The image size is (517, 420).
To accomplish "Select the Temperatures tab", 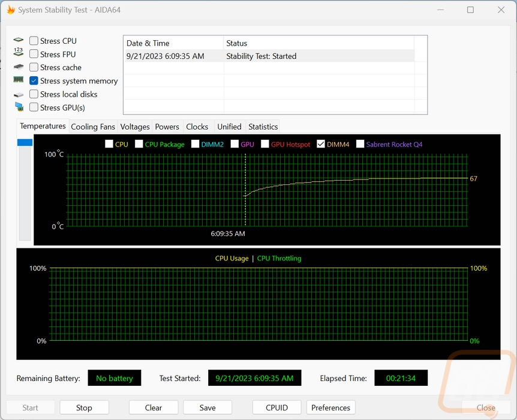I will coord(43,126).
